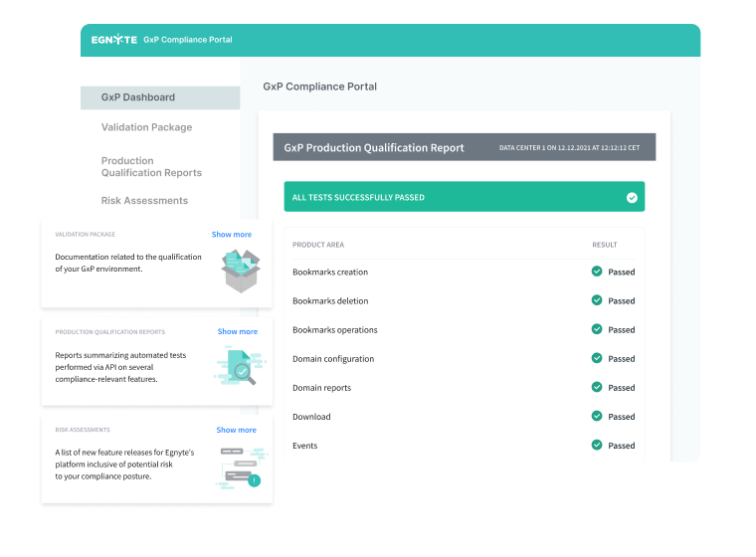Show more for Risk Assessments card
This screenshot has height=557, width=756.
tap(236, 431)
